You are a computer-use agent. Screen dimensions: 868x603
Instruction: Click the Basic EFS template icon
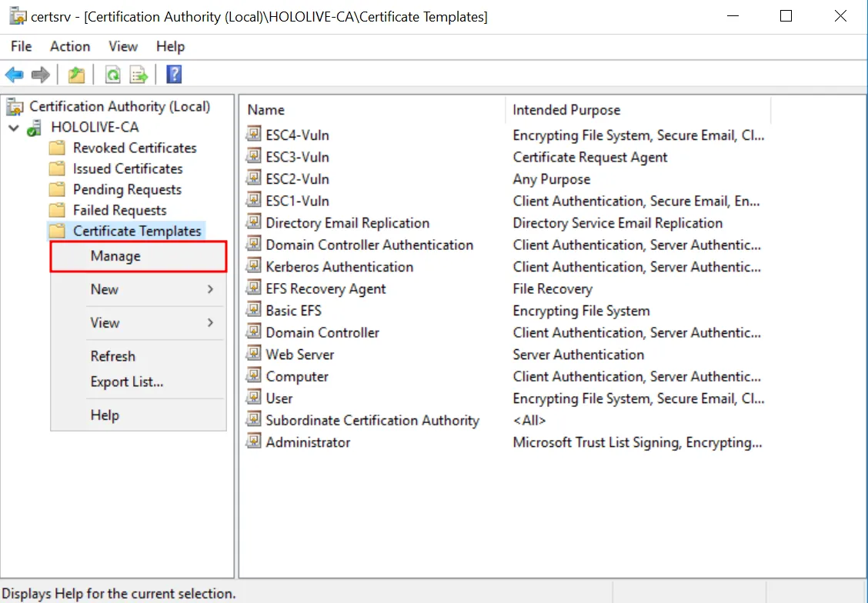click(x=253, y=309)
